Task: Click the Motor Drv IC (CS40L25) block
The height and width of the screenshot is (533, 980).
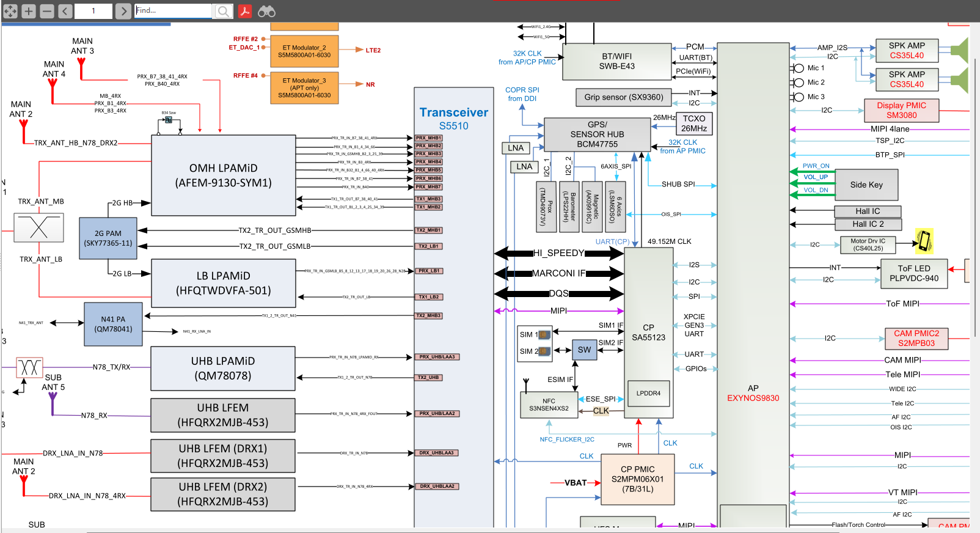Action: (x=868, y=244)
